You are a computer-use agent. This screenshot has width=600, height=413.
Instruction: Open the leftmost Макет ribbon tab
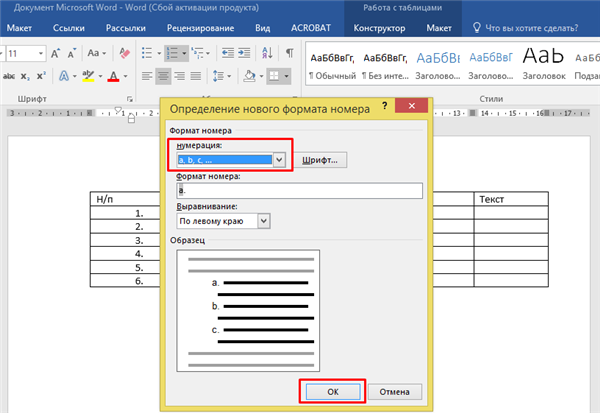click(x=19, y=28)
